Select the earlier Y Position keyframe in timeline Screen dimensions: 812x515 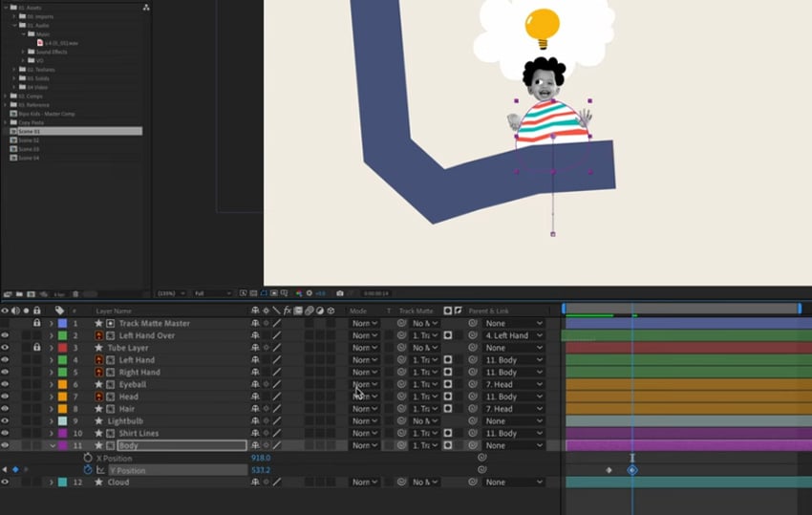pyautogui.click(x=609, y=470)
